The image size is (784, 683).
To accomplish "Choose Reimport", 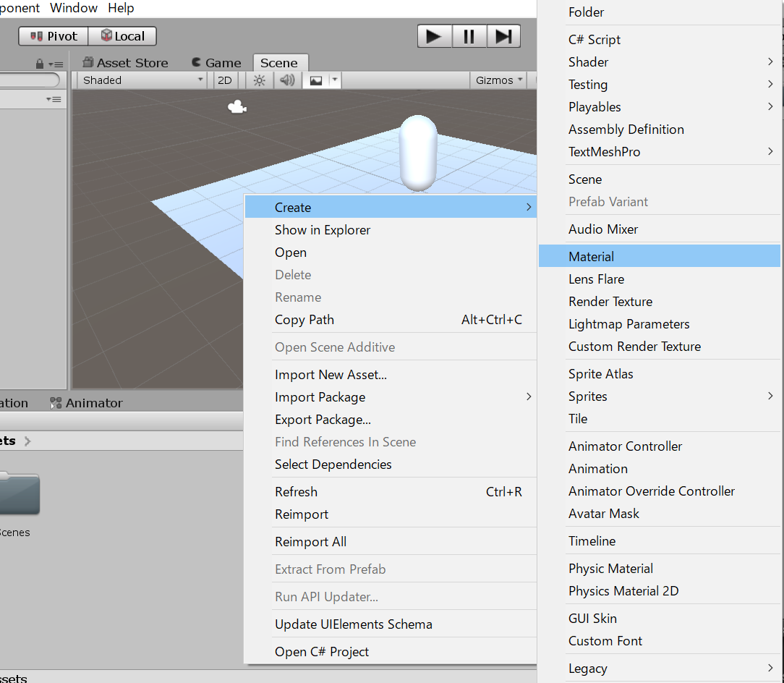I will (391, 514).
